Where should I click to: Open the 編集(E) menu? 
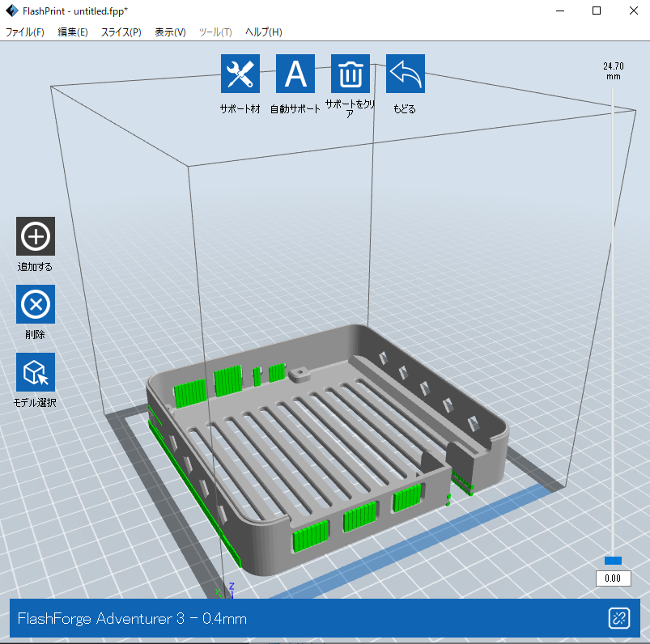tap(73, 32)
